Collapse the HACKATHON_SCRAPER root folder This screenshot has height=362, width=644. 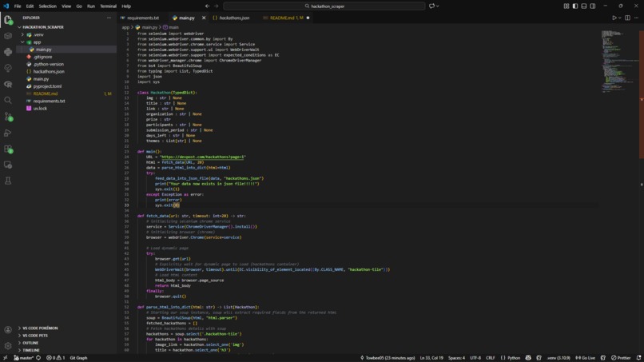(19, 27)
